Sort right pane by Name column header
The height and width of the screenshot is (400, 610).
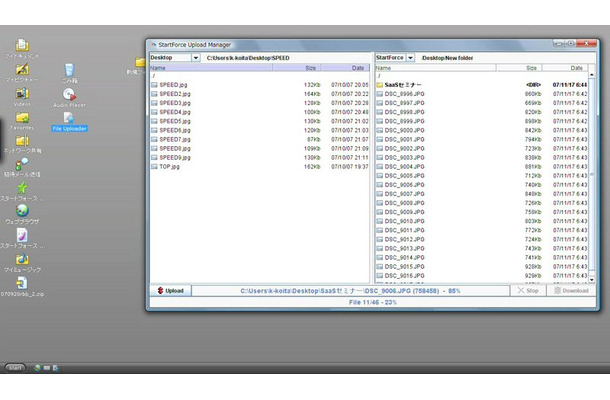pyautogui.click(x=435, y=68)
